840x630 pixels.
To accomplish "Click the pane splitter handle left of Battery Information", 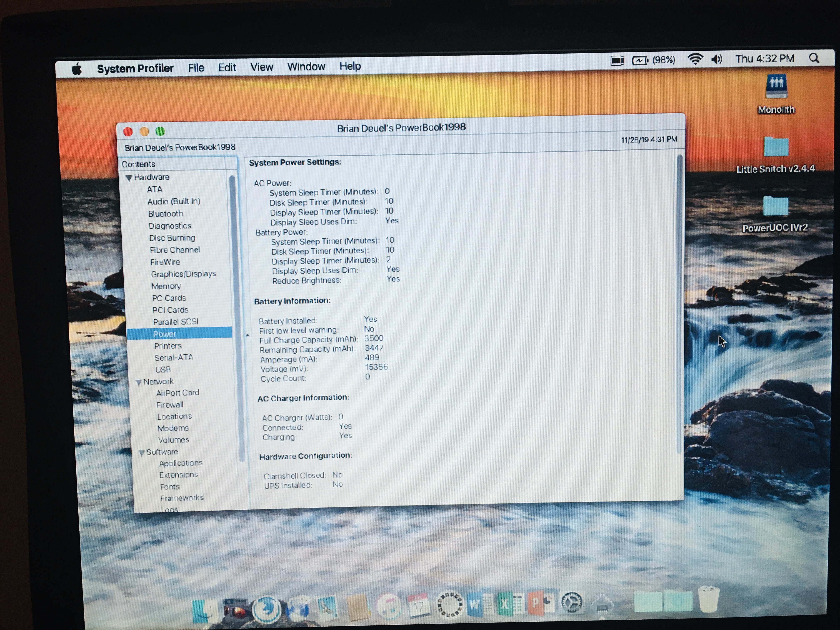I will [247, 336].
